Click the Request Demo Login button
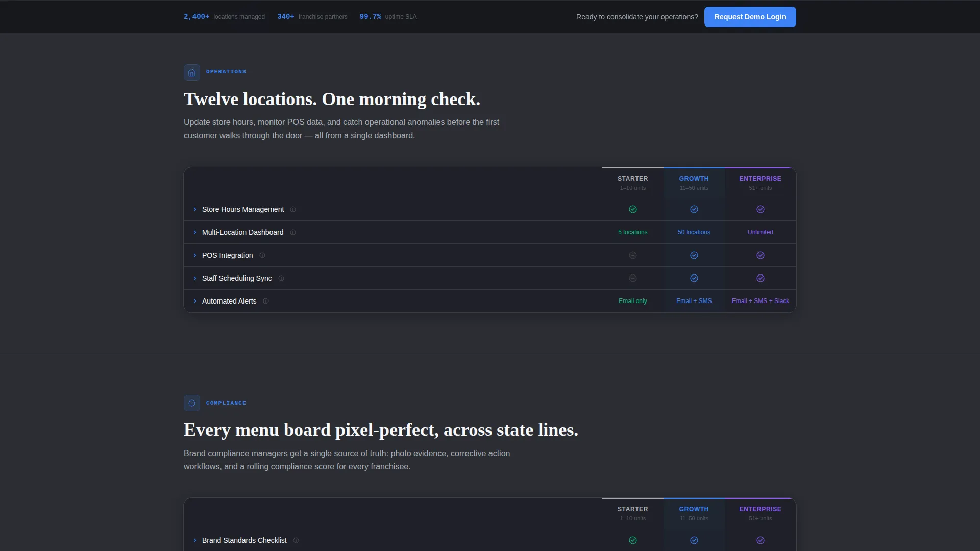 (750, 17)
